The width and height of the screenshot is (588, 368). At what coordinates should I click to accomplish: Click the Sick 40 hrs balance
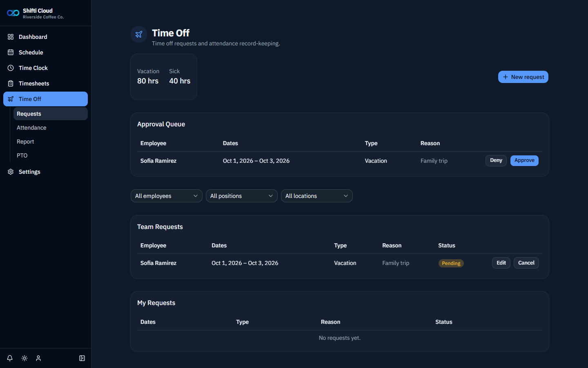(x=180, y=76)
